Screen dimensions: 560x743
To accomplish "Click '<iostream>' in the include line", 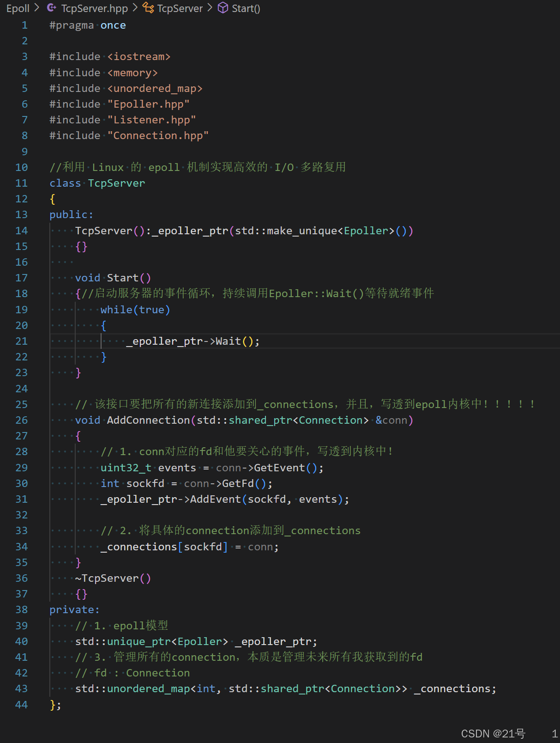I will (x=139, y=57).
